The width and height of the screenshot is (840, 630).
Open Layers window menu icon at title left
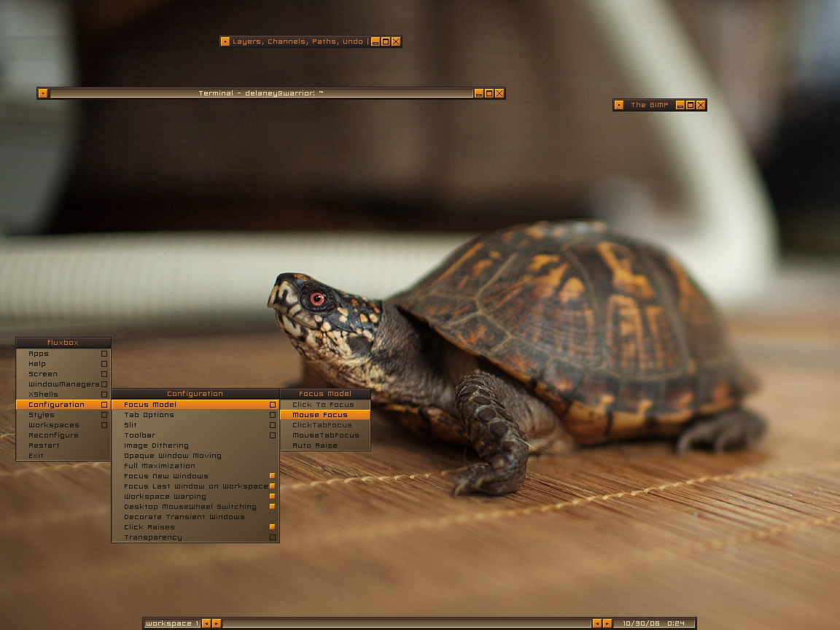(x=225, y=42)
